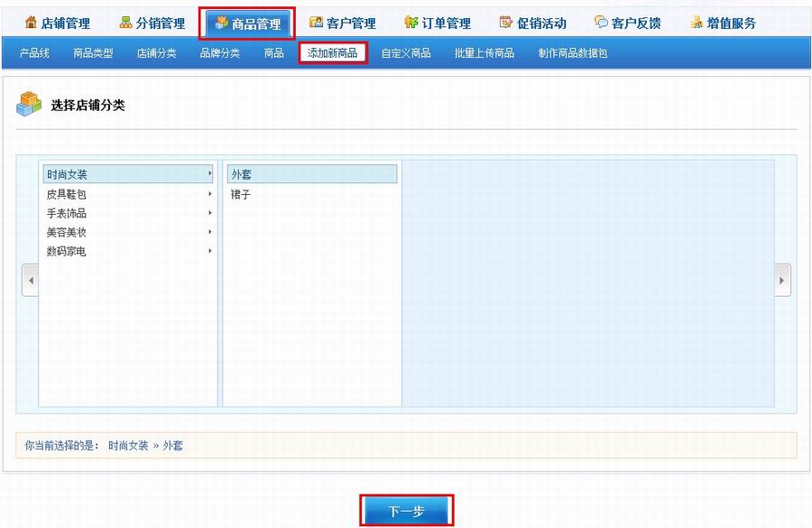The image size is (812, 528).
Task: Click the gift icon beside 订单管理
Action: coord(411,23)
